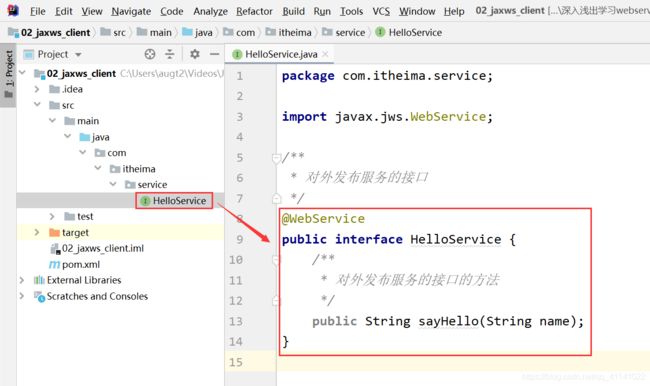This screenshot has height=386, width=650.
Task: Expand the test folder
Action: point(52,216)
